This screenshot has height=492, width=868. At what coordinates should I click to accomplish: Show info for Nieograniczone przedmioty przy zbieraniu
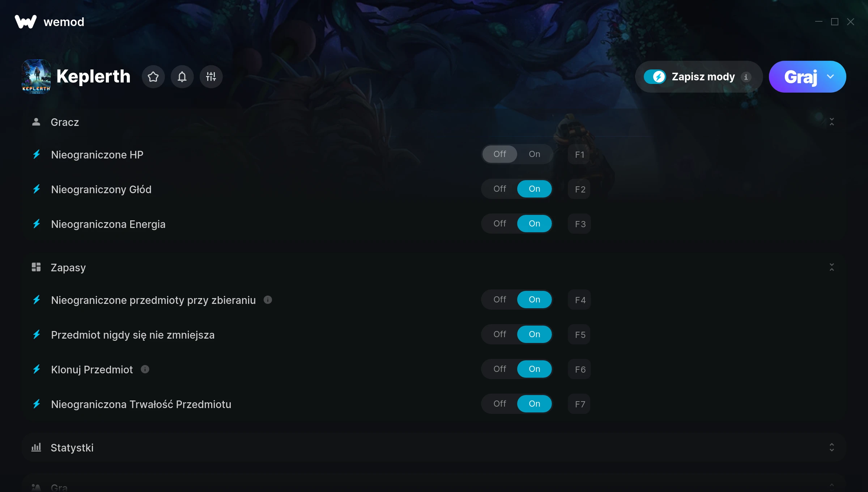point(268,300)
